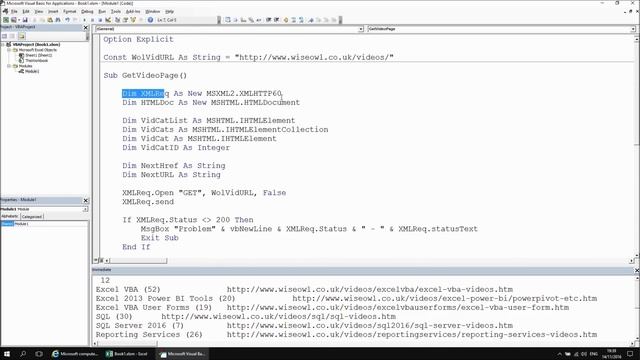Viewport: 640px width, 360px height.
Task: Close the Properties panel
Action: (x=86, y=200)
